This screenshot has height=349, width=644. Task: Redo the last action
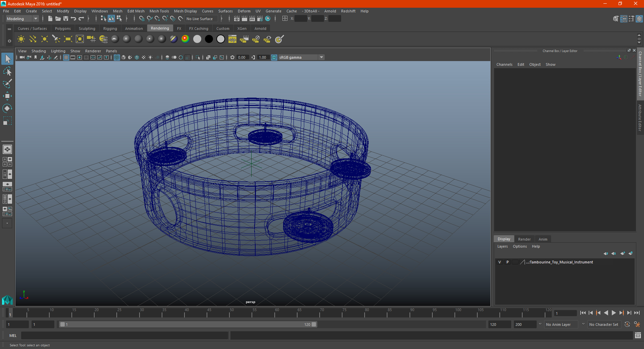(81, 19)
